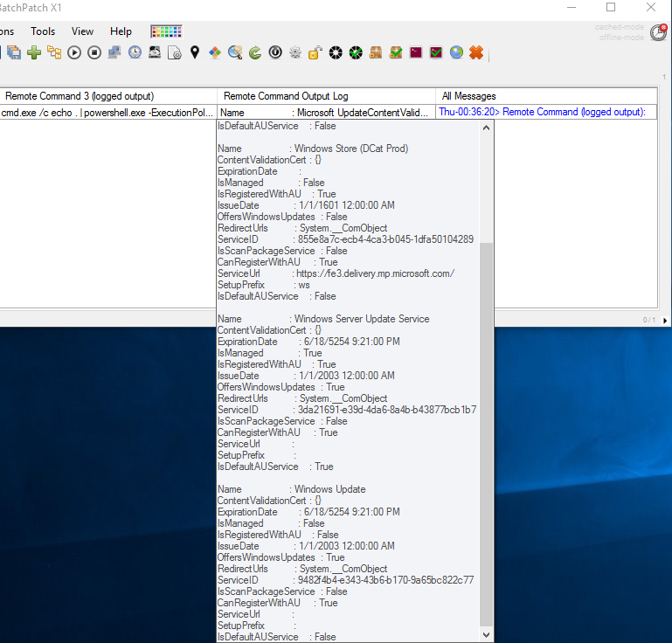Screen dimensions: 672x643
Task: Click the maroon console with green check icon
Action: pos(436,52)
